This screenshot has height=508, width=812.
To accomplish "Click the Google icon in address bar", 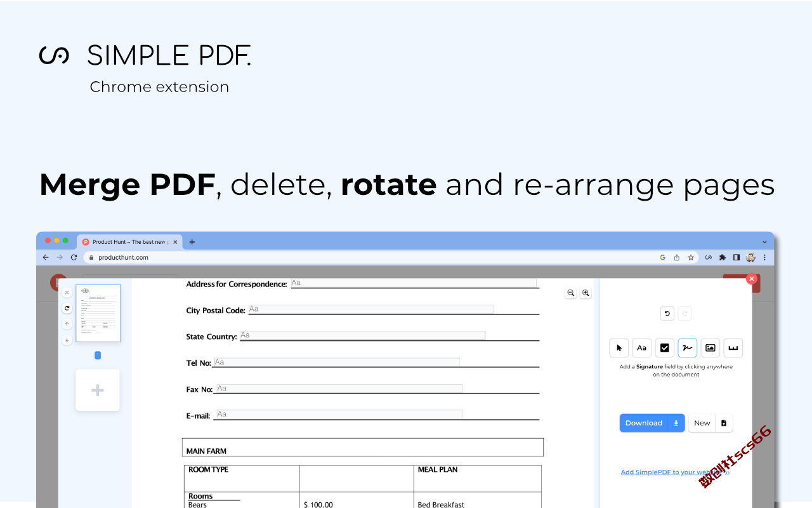I will [662, 257].
